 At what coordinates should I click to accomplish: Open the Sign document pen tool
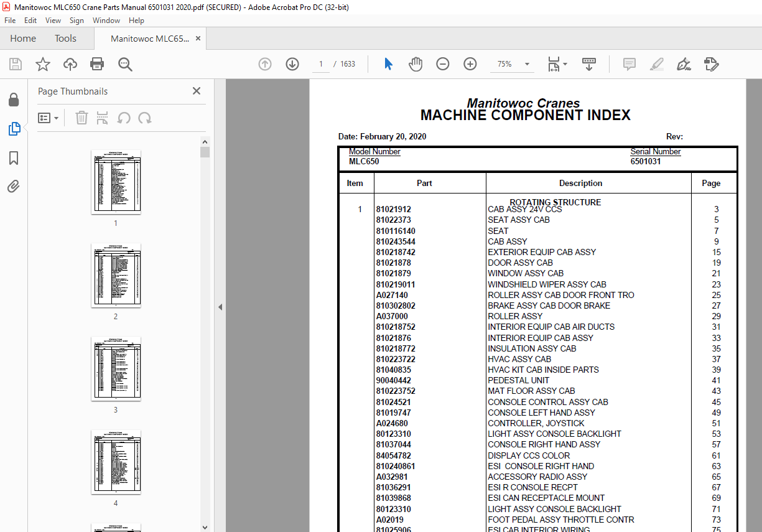click(684, 64)
